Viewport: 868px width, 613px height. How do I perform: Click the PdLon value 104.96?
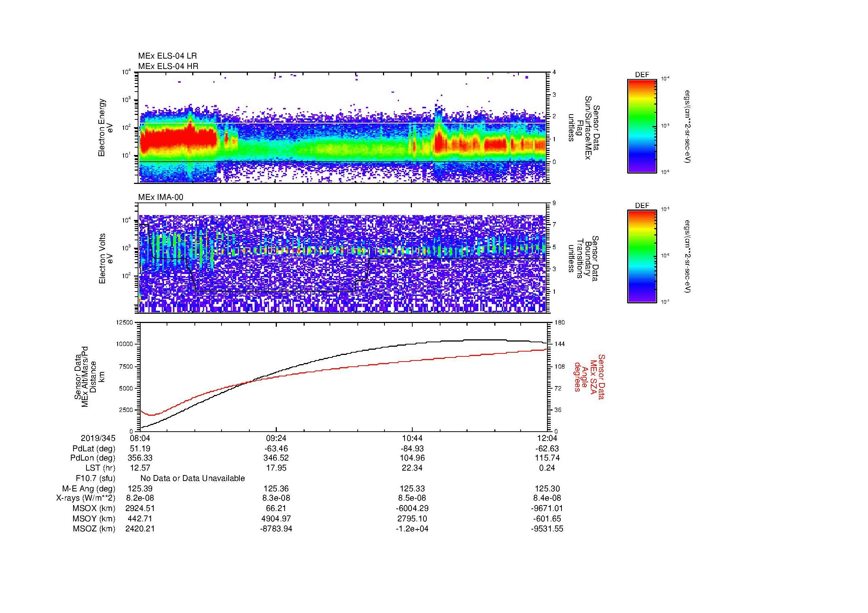click(412, 458)
